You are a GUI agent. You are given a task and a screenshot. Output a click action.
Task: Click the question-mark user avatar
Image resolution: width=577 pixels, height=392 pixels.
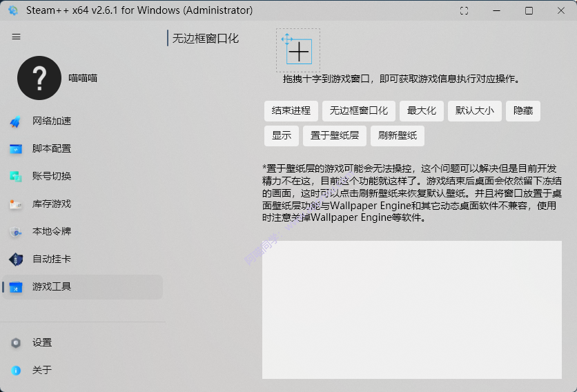coord(39,78)
